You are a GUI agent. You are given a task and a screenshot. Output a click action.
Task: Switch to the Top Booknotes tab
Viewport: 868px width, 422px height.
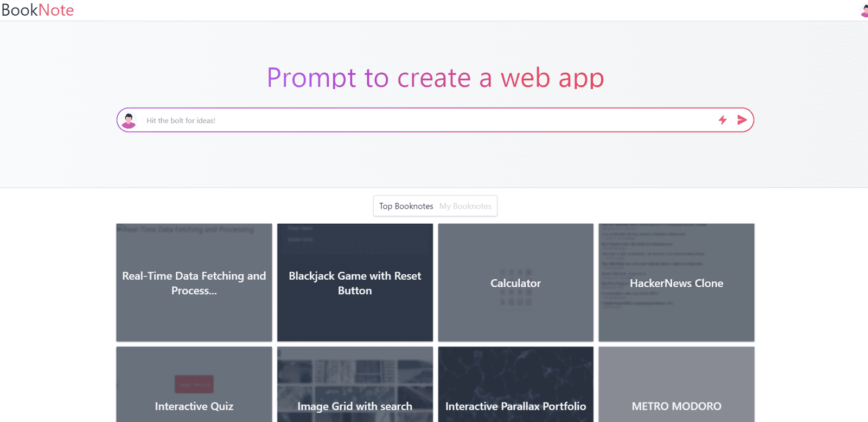(x=406, y=206)
